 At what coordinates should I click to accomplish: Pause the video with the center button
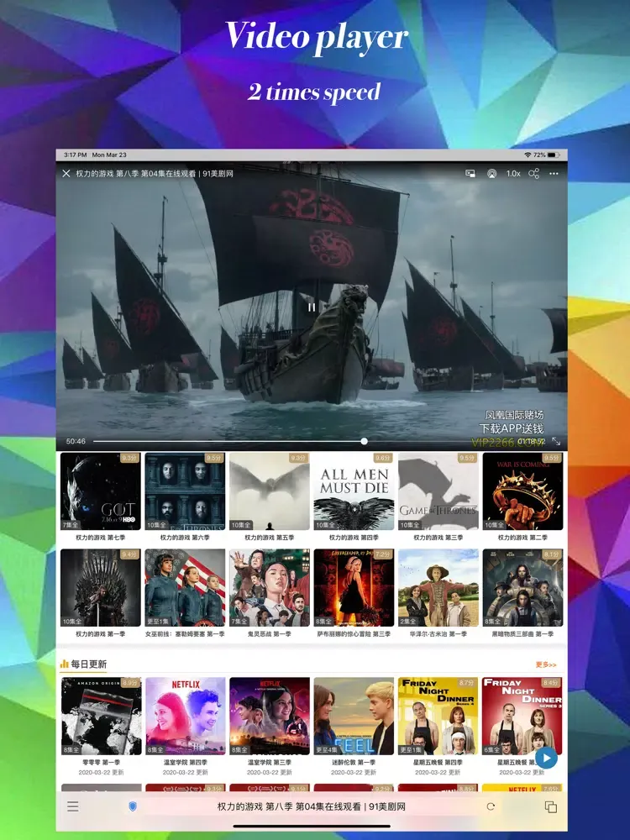pos(312,307)
